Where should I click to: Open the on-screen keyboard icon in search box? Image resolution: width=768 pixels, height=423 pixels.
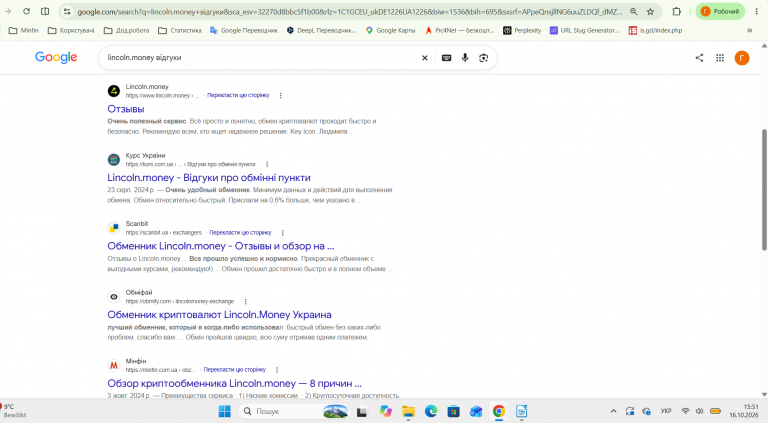pyautogui.click(x=446, y=58)
